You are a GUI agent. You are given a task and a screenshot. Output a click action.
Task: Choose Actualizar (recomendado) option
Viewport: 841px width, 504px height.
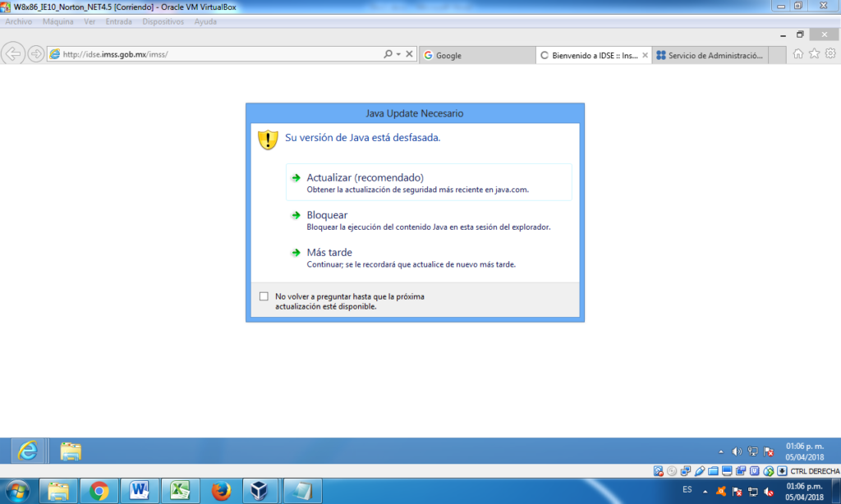click(365, 177)
